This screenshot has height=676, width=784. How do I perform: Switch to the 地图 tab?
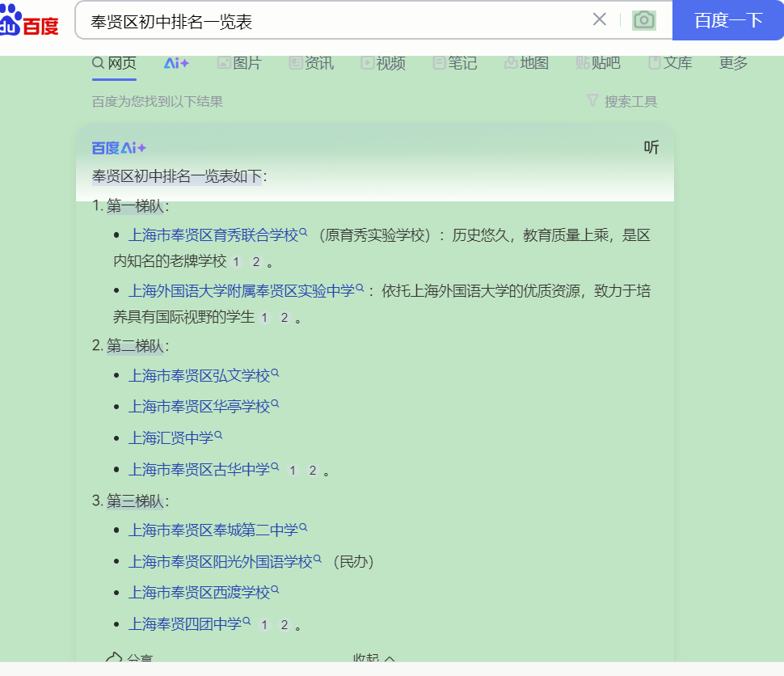coord(526,63)
